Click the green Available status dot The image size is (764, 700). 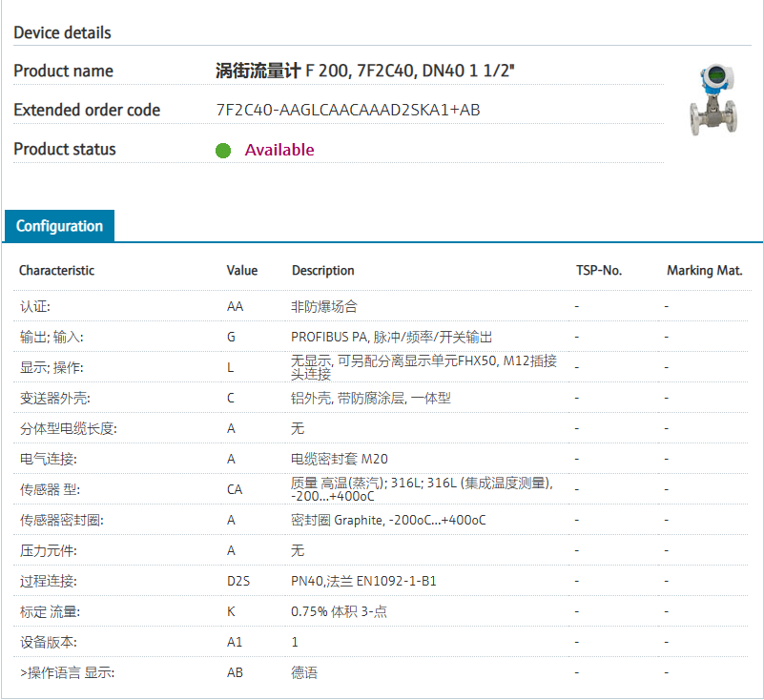pyautogui.click(x=223, y=151)
